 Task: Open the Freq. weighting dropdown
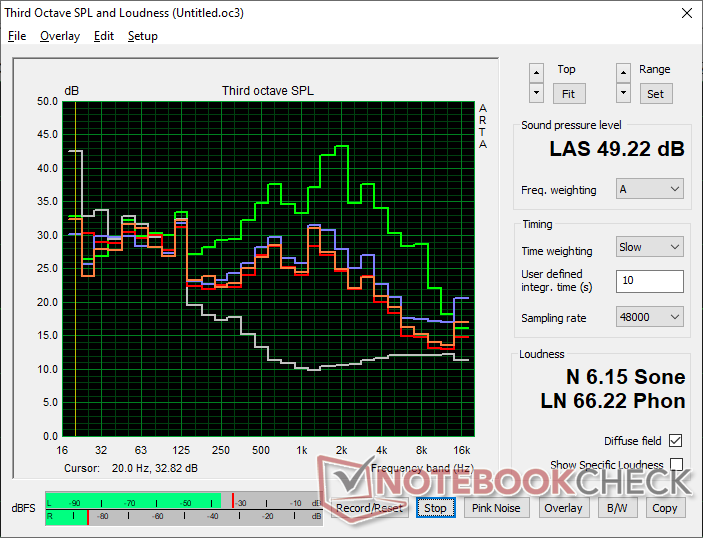coord(649,189)
